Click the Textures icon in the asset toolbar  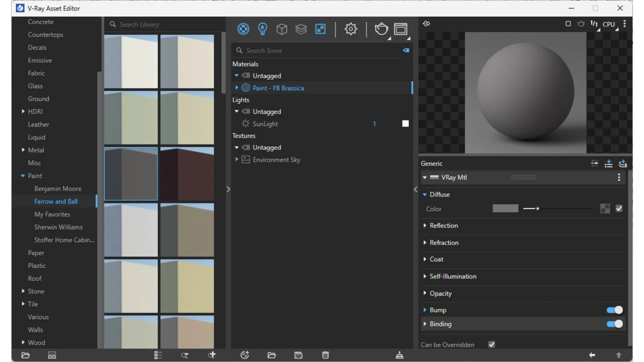click(x=320, y=29)
